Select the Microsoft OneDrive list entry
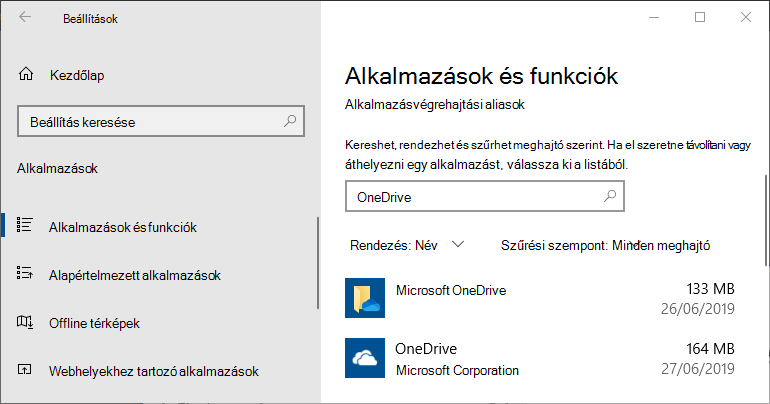 (x=540, y=298)
